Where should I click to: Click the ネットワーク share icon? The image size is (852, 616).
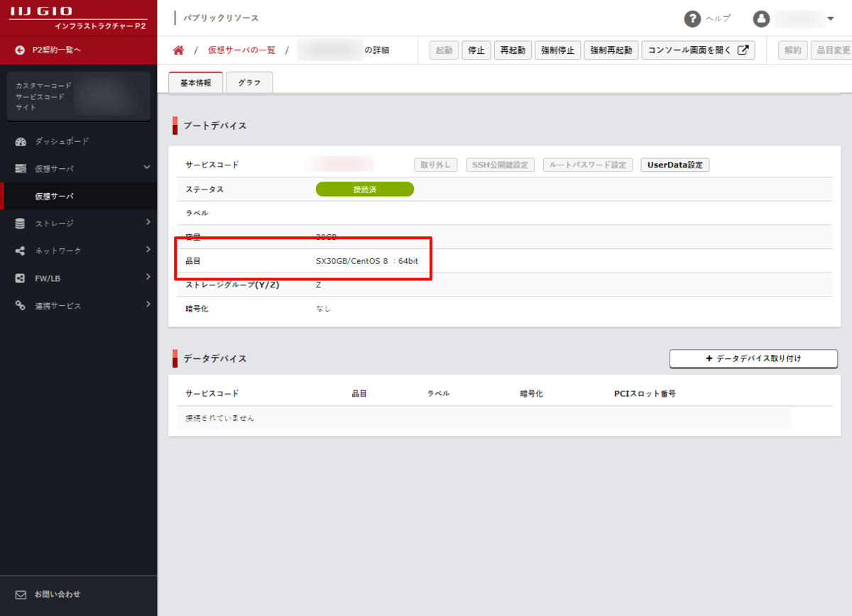click(x=21, y=251)
